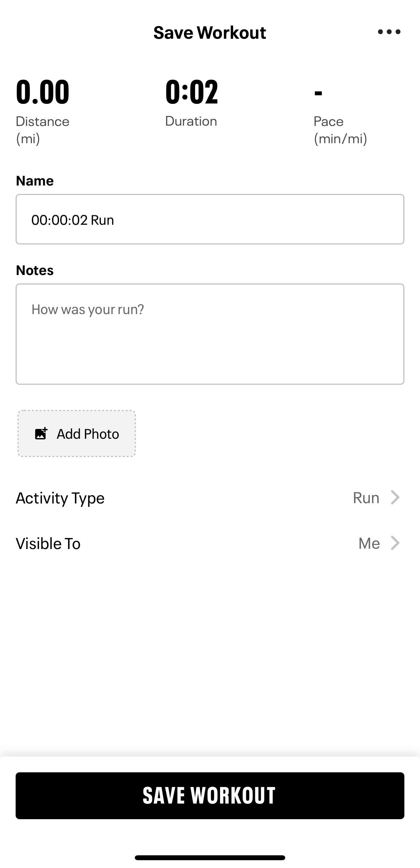Change the Me visibility value
The height and width of the screenshot is (868, 420).
(369, 543)
